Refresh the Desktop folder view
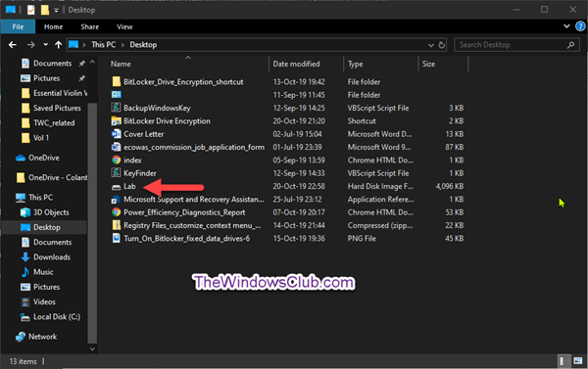This screenshot has width=588, height=369. tap(442, 45)
